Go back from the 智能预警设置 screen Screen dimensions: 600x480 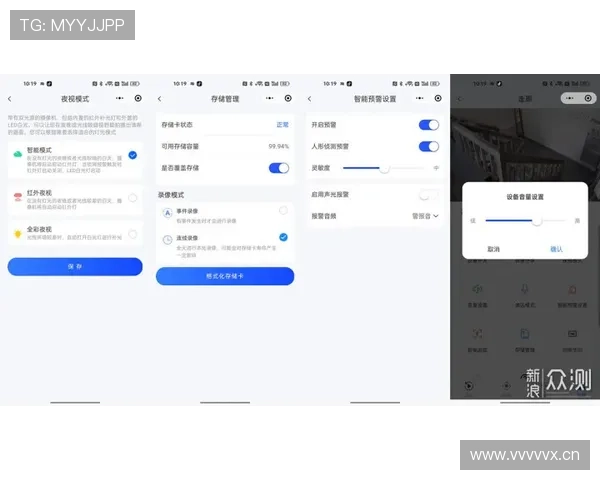[310, 99]
